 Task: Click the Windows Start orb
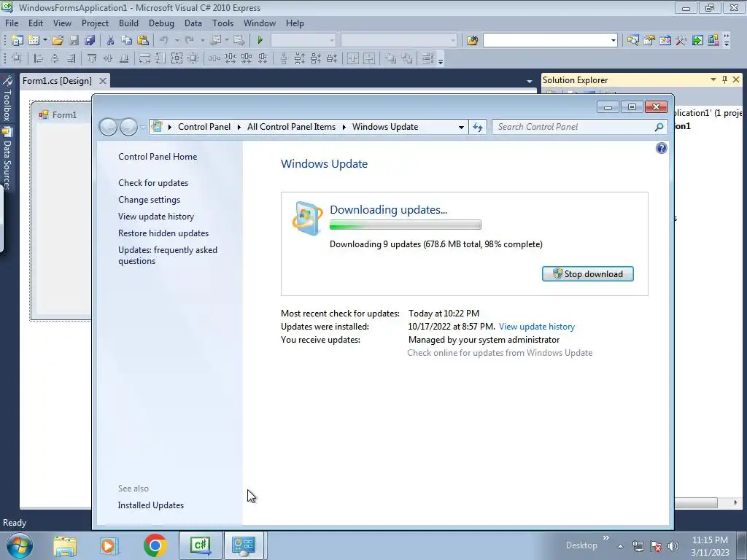point(19,545)
